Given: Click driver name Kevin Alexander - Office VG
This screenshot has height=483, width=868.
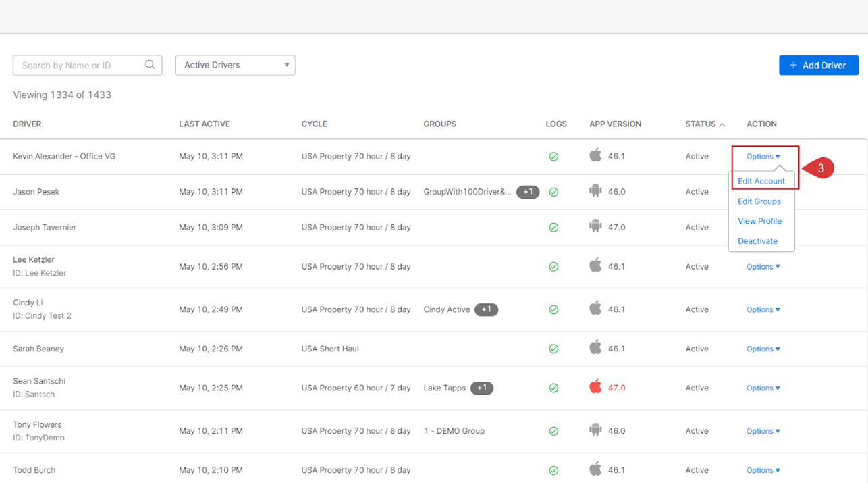Looking at the screenshot, I should [64, 157].
